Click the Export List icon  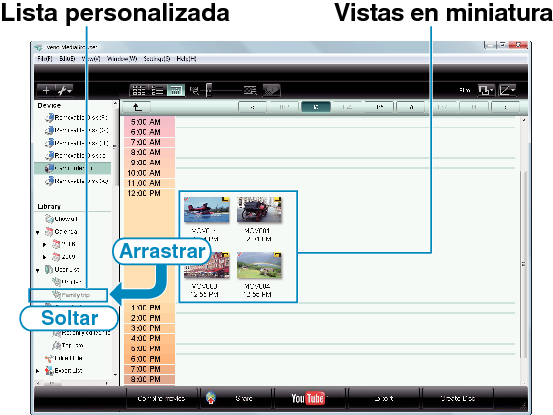click(49, 371)
